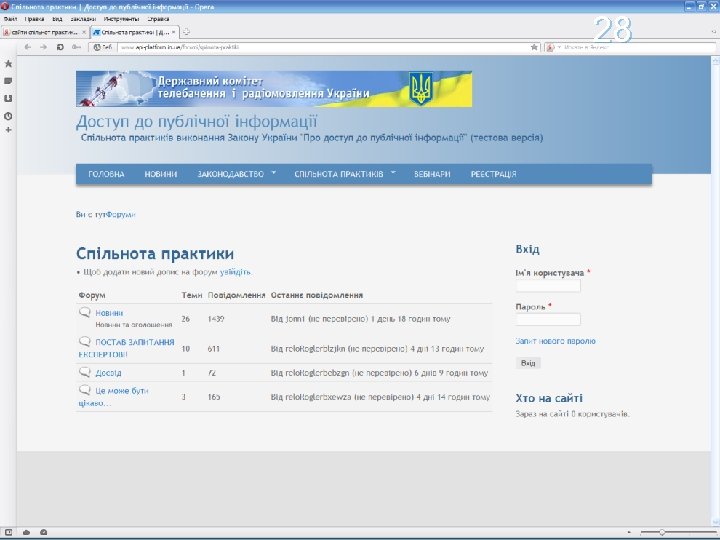The height and width of the screenshot is (540, 720).
Task: Go to ГОЛОВНА in site navigation
Action: (x=106, y=174)
